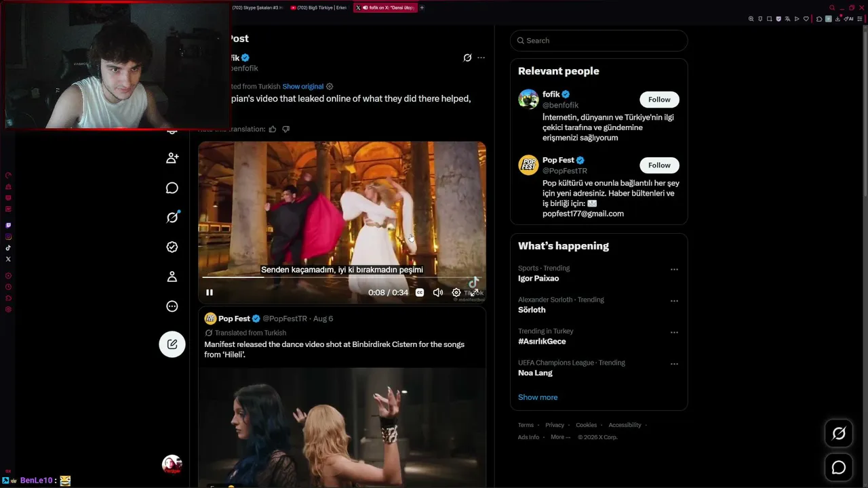868x488 pixels.
Task: Open options for Noa Lang trend
Action: click(674, 364)
